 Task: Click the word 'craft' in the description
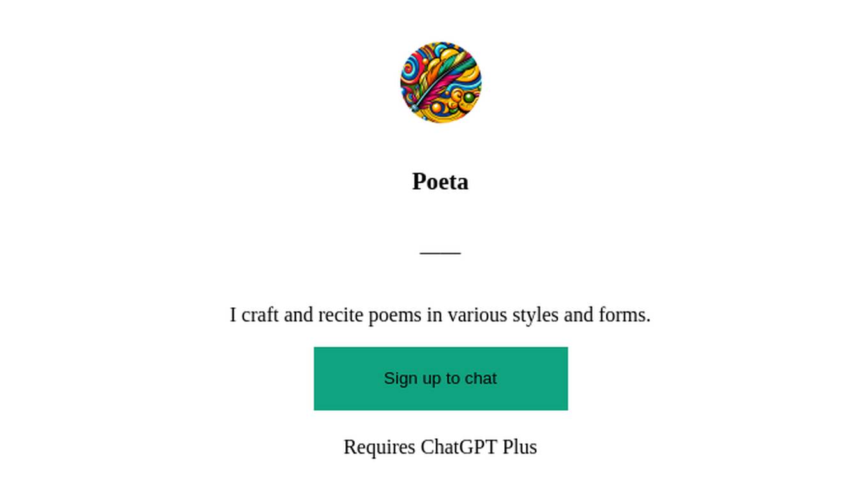coord(260,315)
